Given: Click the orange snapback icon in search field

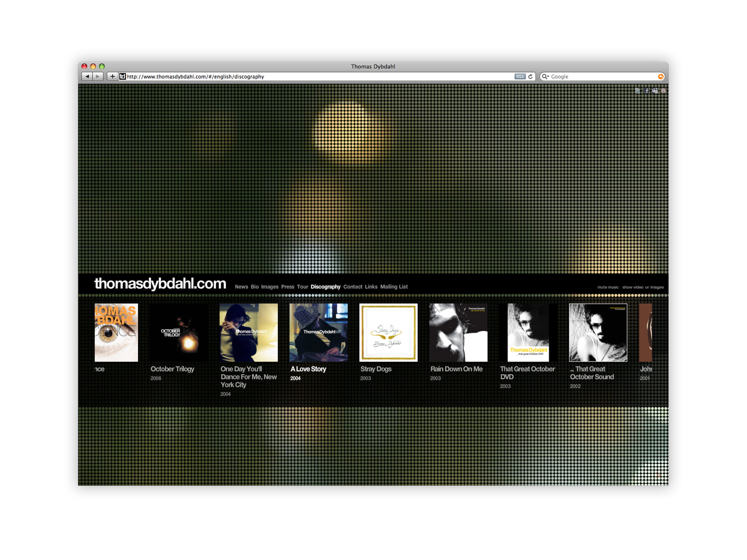Looking at the screenshot, I should pyautogui.click(x=660, y=77).
